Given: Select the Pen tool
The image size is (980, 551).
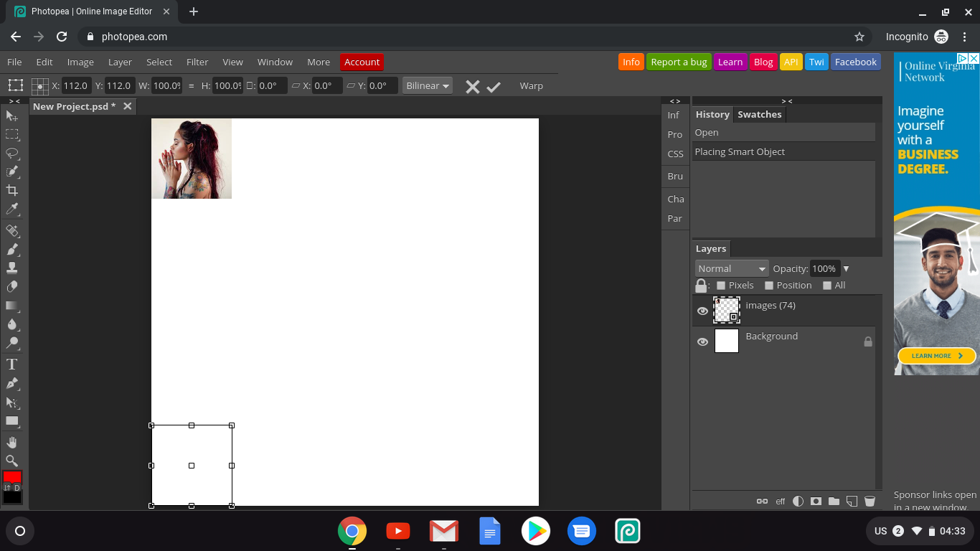Looking at the screenshot, I should tap(12, 383).
